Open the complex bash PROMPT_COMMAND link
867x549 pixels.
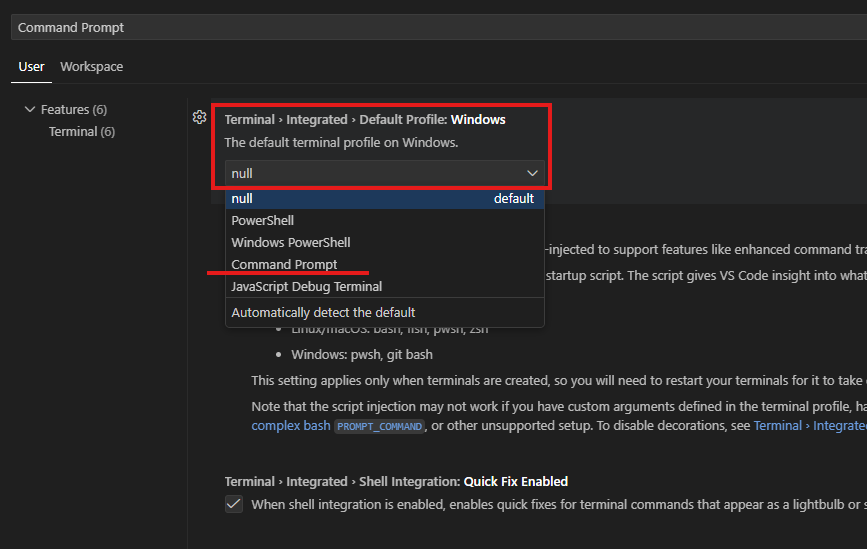click(338, 426)
